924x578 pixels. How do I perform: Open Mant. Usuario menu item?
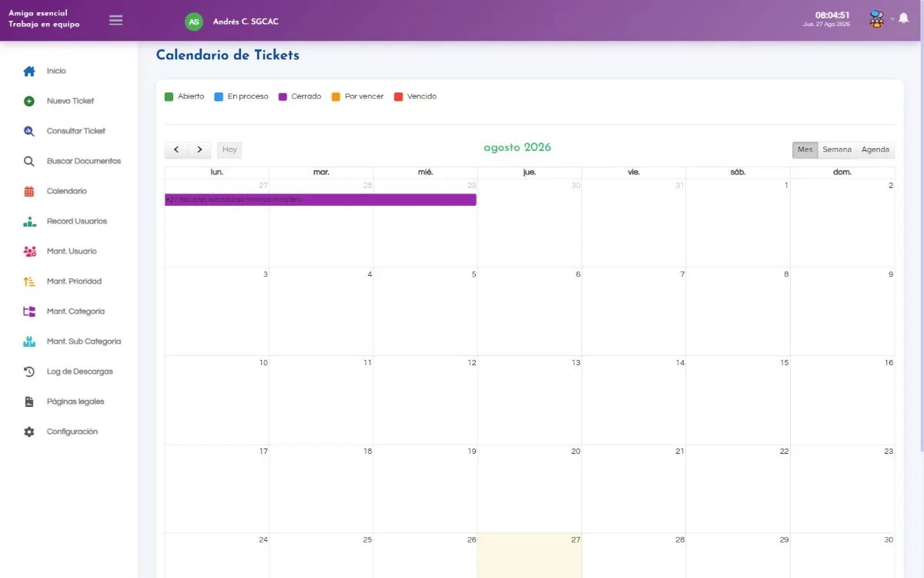[72, 251]
